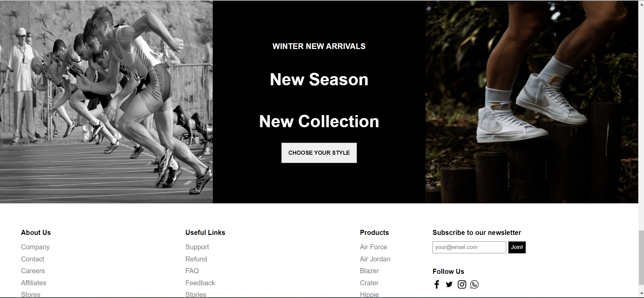Open the Refund link

tap(196, 259)
